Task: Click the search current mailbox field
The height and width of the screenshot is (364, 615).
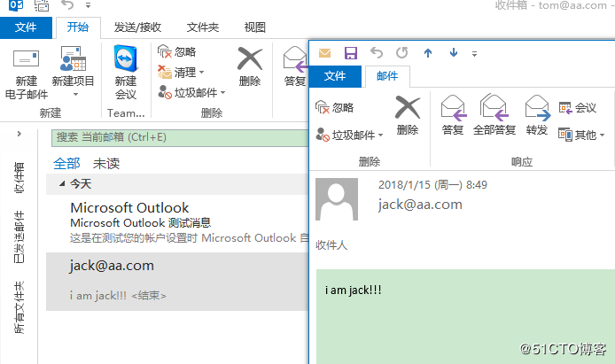Action: 177,137
